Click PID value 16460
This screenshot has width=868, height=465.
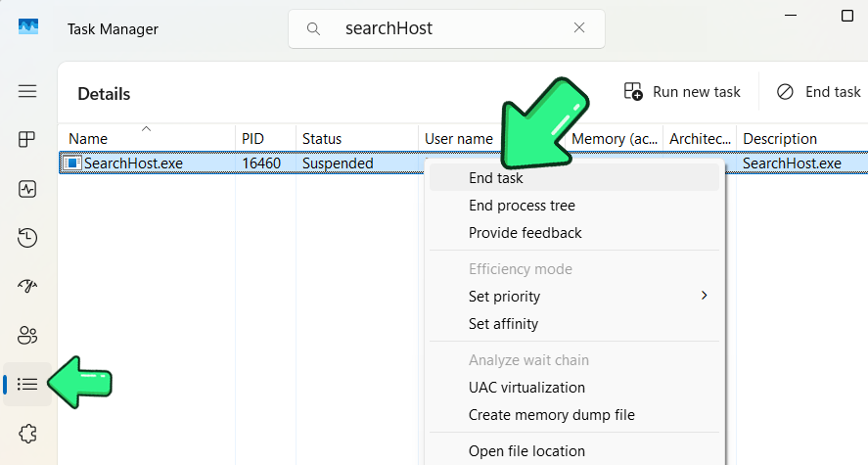[x=261, y=163]
